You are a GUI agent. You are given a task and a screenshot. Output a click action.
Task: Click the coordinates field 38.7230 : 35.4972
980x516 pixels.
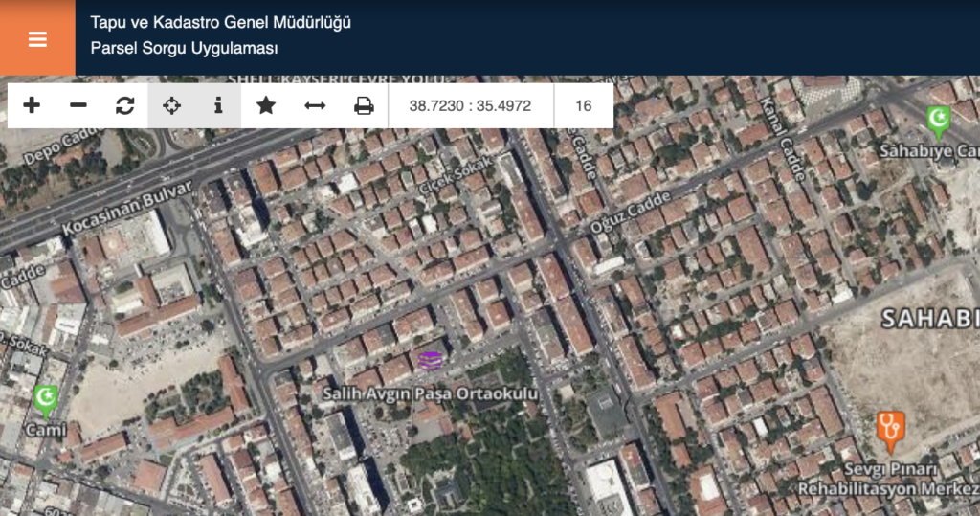pos(471,105)
